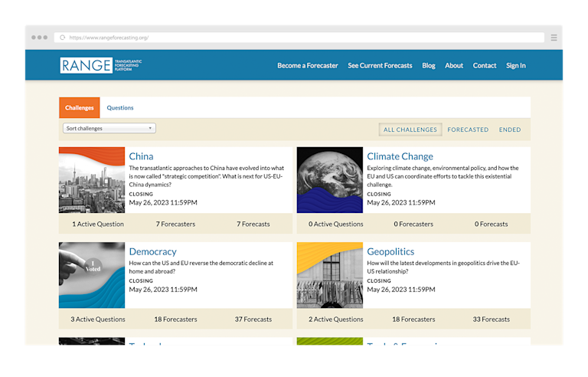Select the ALL CHALLENGES filter
Image resolution: width=588 pixels, height=377 pixels.
(x=410, y=129)
